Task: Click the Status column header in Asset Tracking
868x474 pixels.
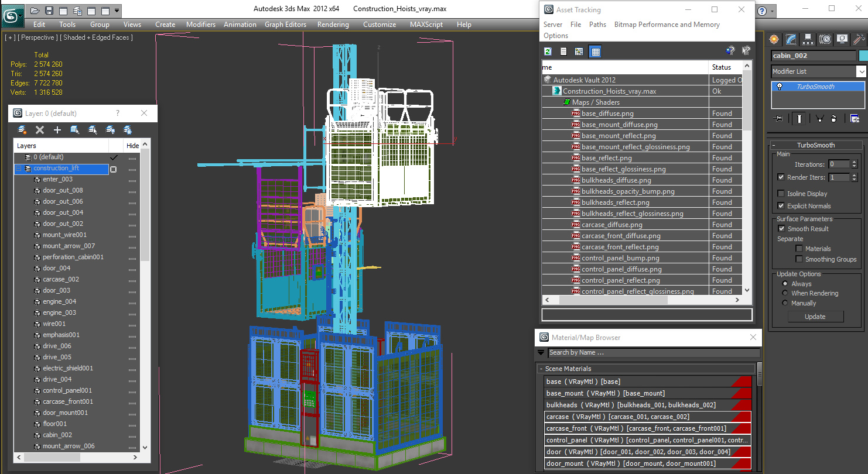Action: [x=726, y=67]
